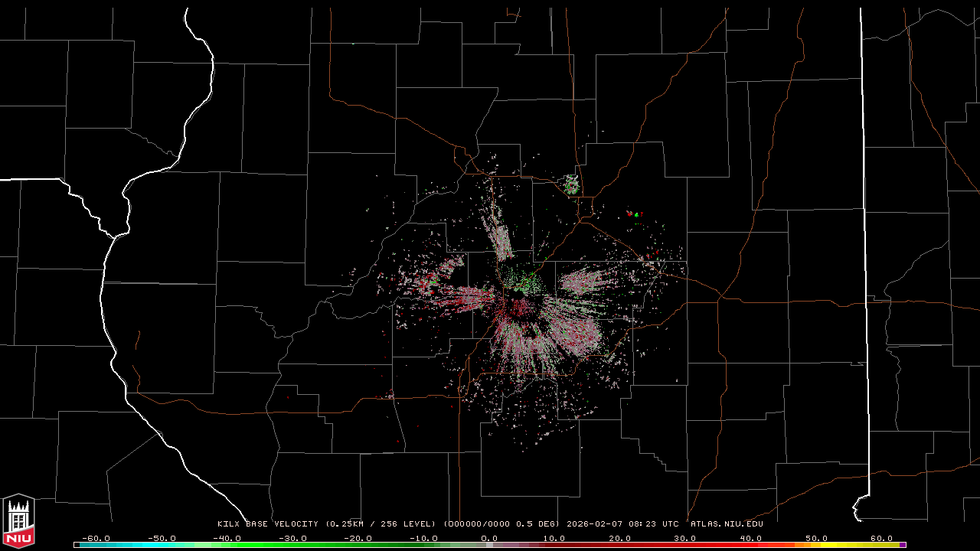
Task: Click the 60.0 velocity scale label
Action: tap(881, 538)
